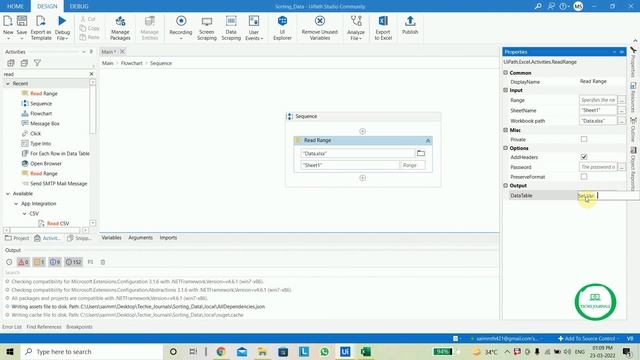Click the Sheet1 field in activity
The image size is (640, 360).
[x=350, y=165]
